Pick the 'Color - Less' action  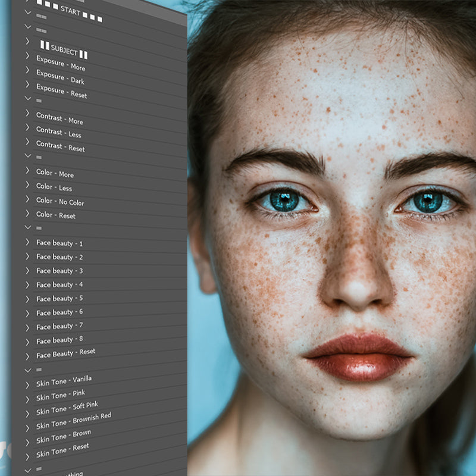(55, 187)
